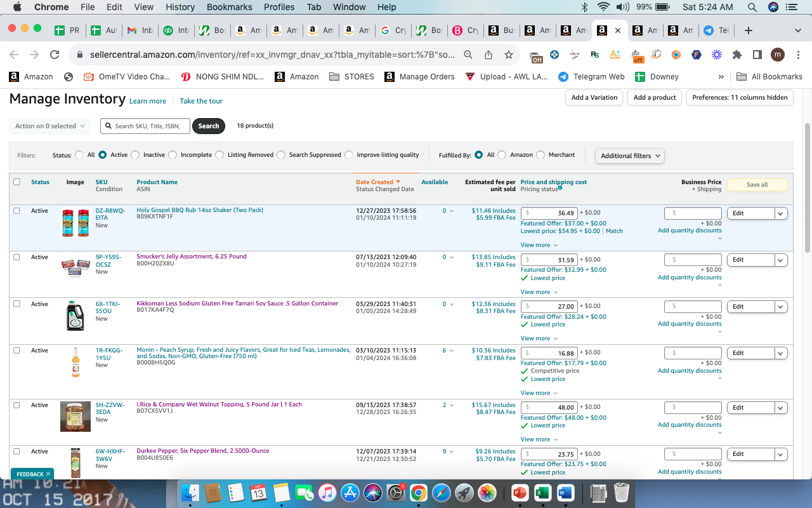The image size is (812, 508).
Task: Open the profile avatar labeled m
Action: tap(778, 55)
